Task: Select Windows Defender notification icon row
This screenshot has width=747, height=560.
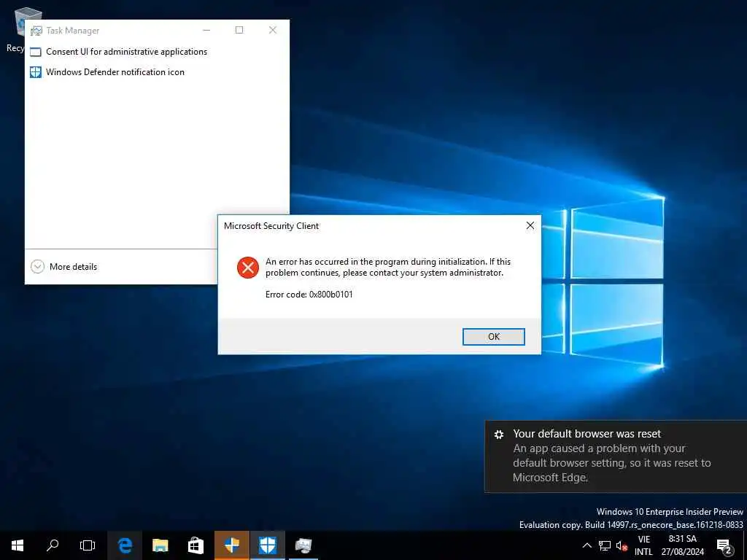Action: 157,72
